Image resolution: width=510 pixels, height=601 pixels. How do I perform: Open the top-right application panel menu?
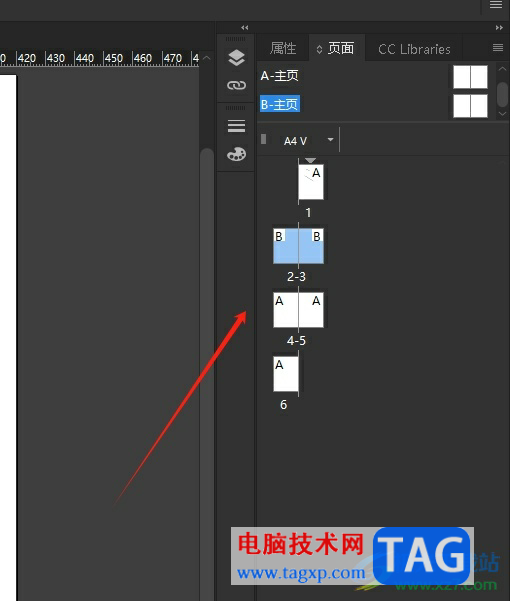pyautogui.click(x=496, y=5)
